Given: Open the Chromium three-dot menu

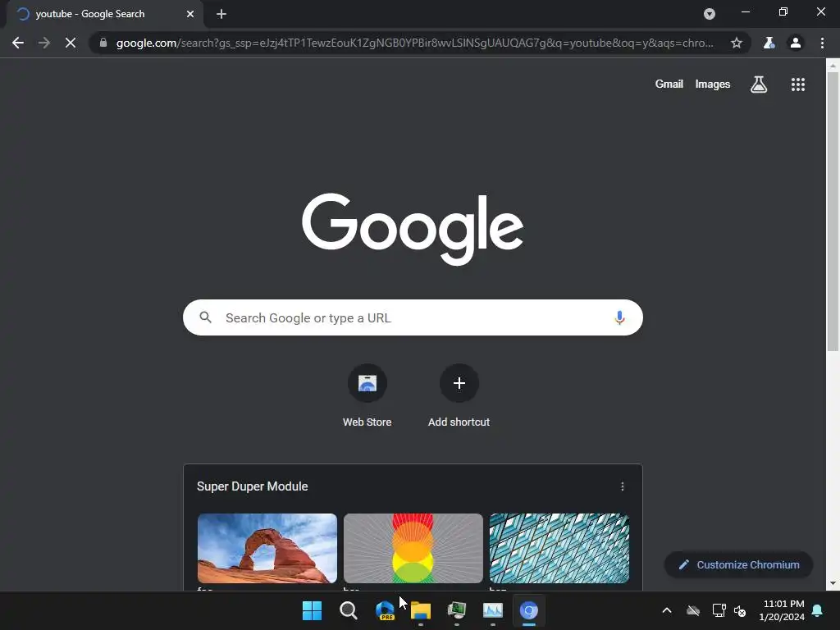Looking at the screenshot, I should (822, 43).
